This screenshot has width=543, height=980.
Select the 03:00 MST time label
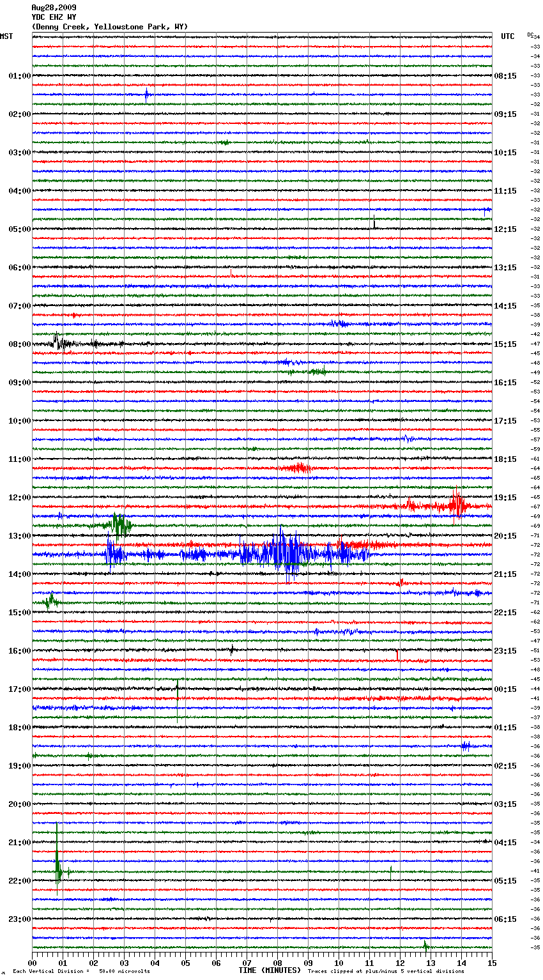(20, 153)
